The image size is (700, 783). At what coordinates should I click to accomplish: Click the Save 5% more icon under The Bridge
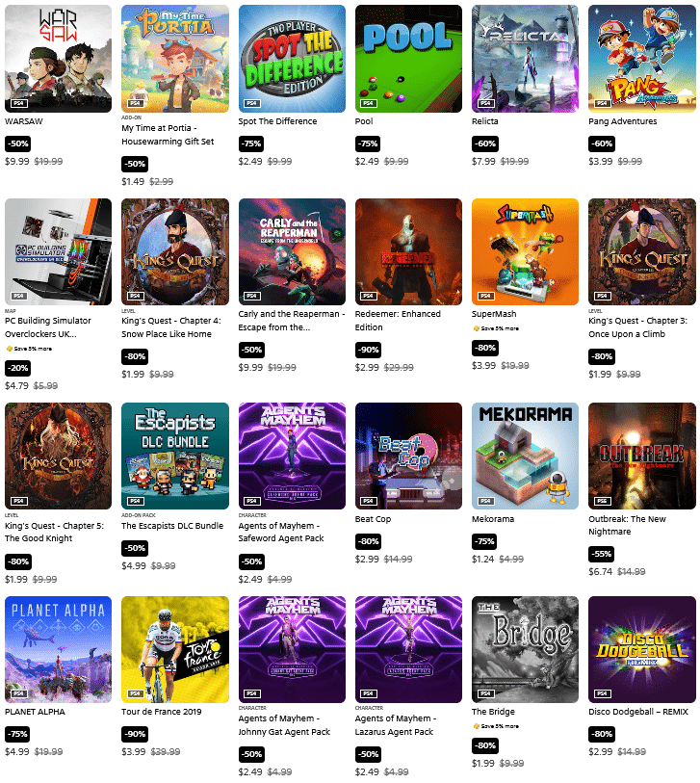(x=477, y=726)
